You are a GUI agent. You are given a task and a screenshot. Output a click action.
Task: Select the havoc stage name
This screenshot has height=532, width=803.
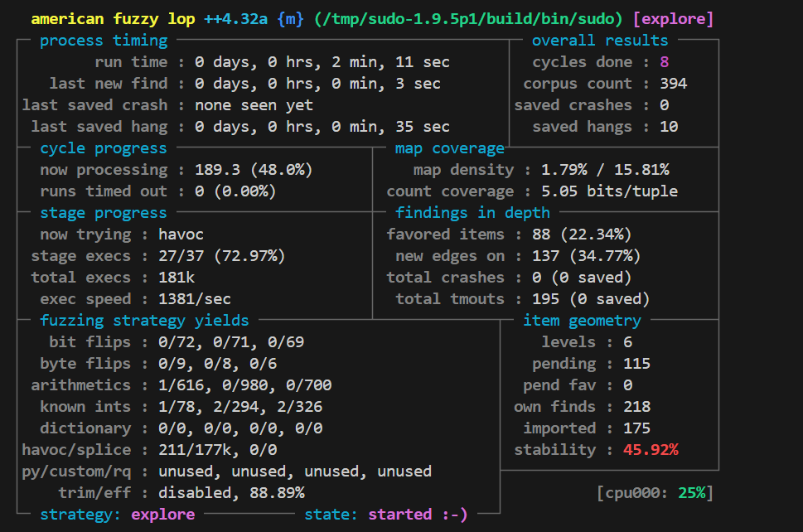(x=181, y=235)
